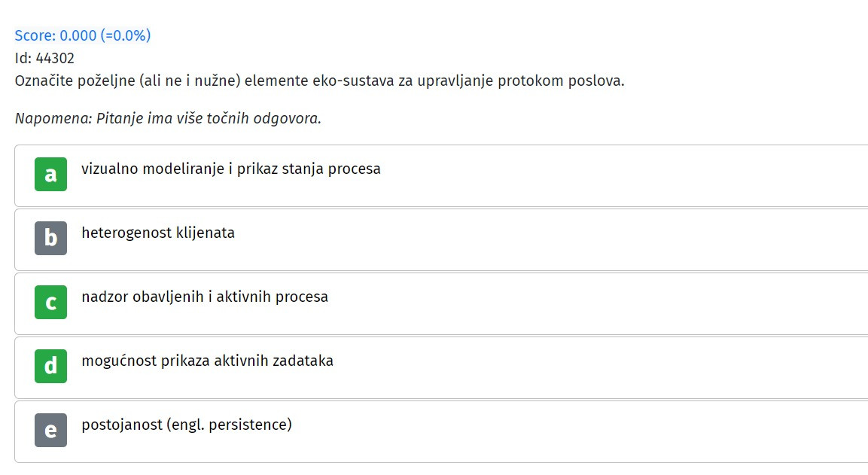Select the gray 'e' answer badge
The height and width of the screenshot is (475, 868).
[50, 430]
